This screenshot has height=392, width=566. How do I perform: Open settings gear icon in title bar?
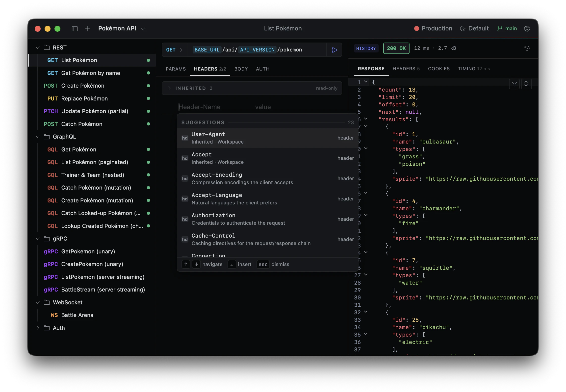527,29
